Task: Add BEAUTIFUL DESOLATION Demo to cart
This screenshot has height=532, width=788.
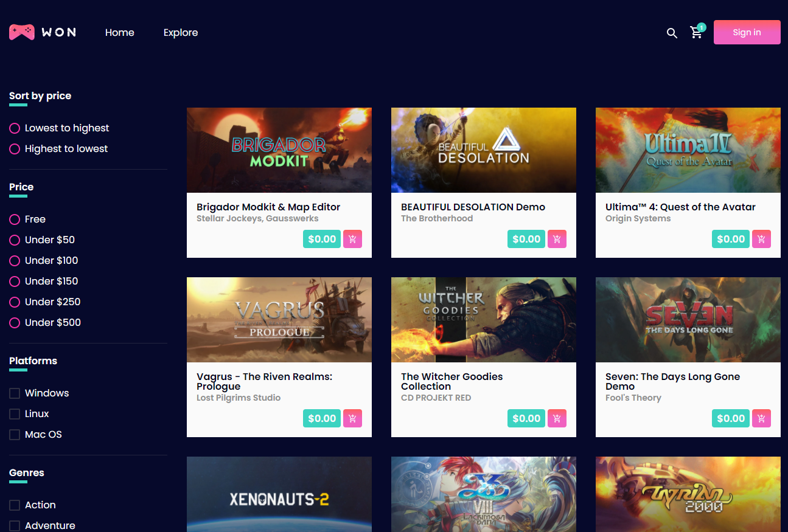Action: (x=557, y=239)
